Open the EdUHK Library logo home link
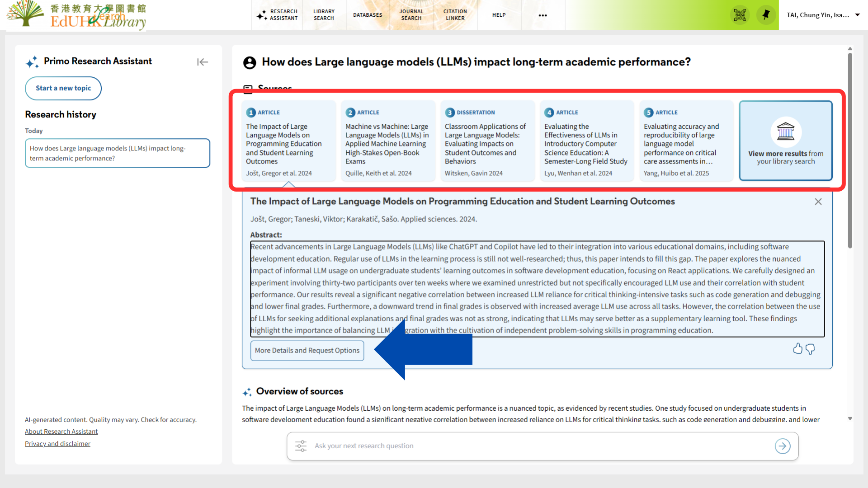The width and height of the screenshot is (868, 488). pyautogui.click(x=77, y=15)
